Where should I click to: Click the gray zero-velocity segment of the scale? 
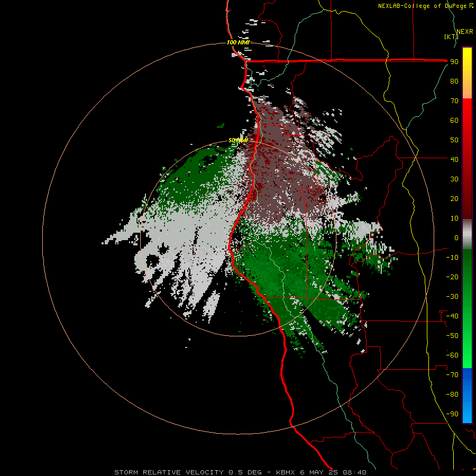[467, 234]
